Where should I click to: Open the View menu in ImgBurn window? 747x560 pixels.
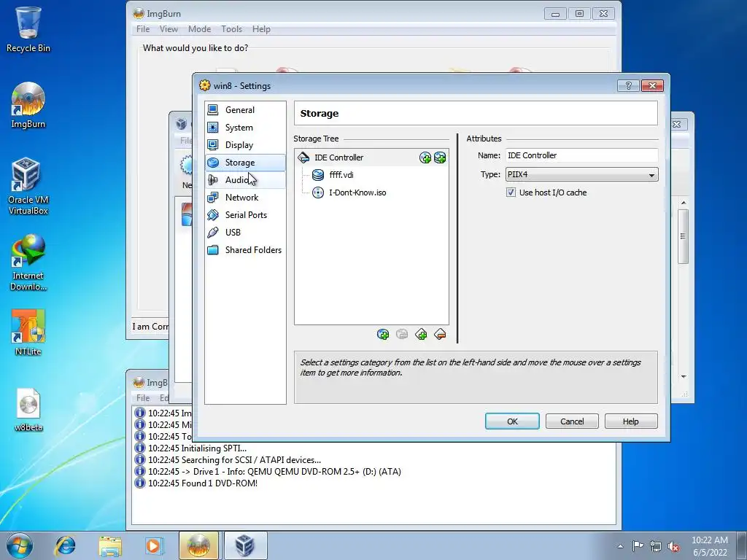click(169, 29)
